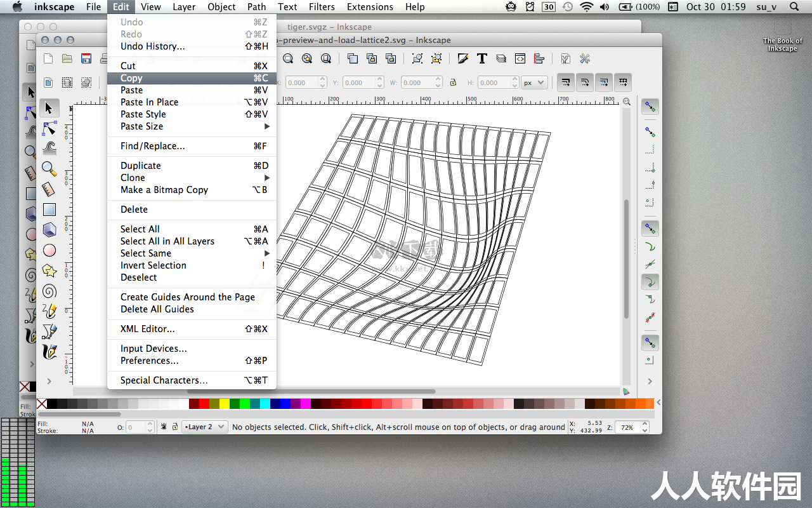Image resolution: width=812 pixels, height=508 pixels.
Task: Click the New document icon
Action: 48,58
